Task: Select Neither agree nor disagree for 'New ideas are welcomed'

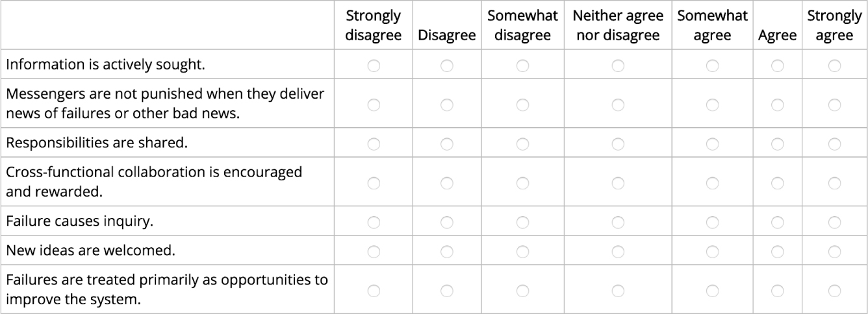Action: tap(617, 250)
